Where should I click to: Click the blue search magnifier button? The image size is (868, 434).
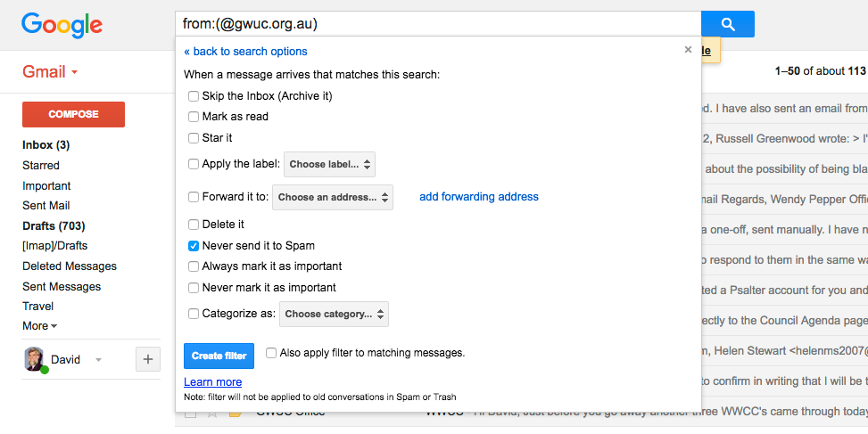727,24
